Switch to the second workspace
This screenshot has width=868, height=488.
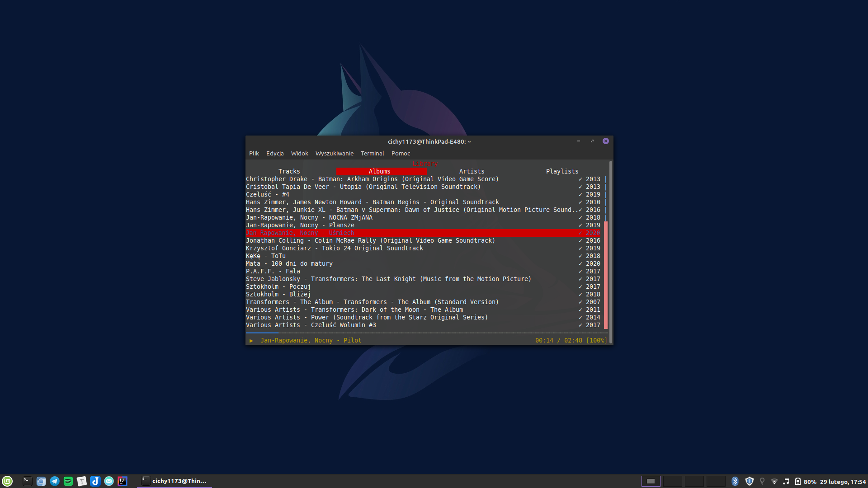tap(672, 481)
